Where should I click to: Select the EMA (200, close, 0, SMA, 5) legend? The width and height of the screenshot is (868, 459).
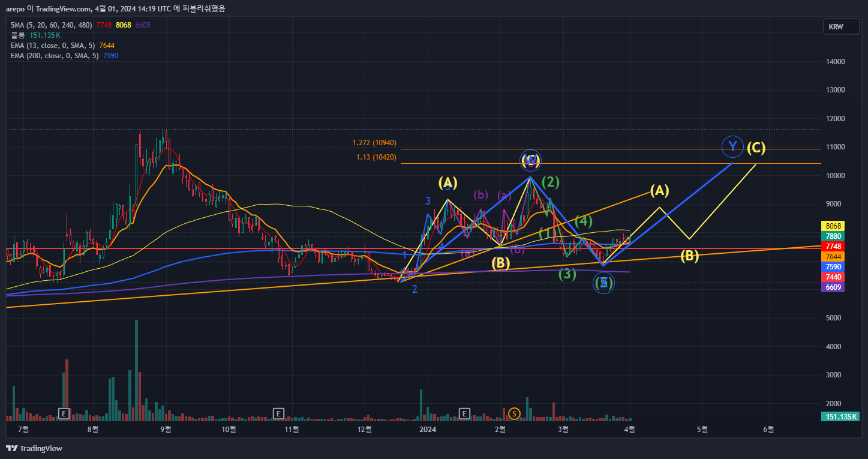[x=55, y=55]
